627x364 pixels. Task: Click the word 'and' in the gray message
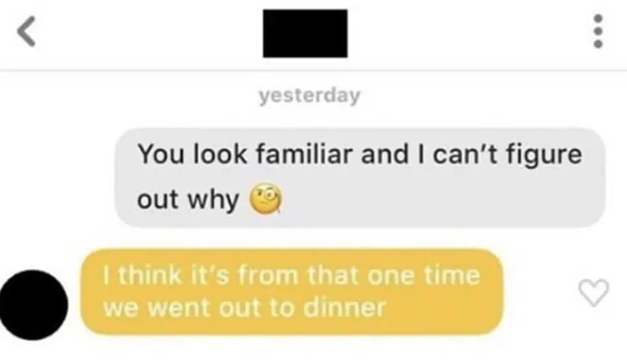coord(384,154)
